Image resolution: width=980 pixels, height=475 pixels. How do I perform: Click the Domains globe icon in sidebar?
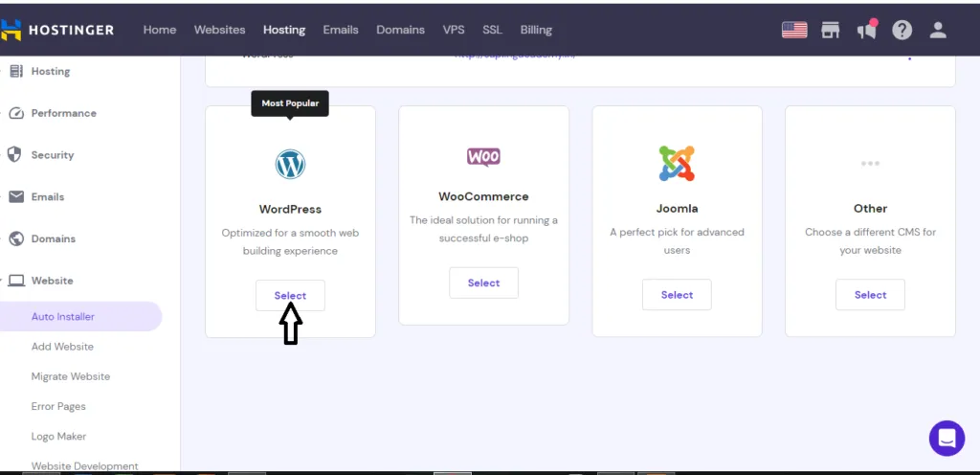16,238
